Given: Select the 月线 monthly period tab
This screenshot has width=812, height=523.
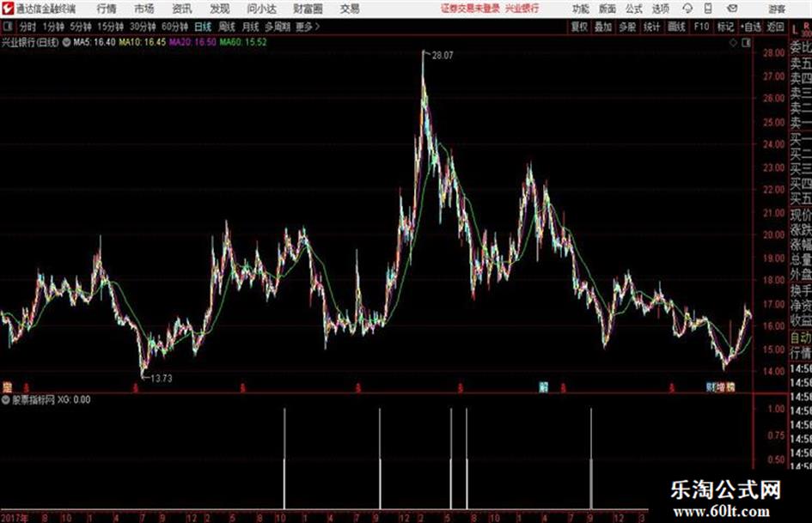Looking at the screenshot, I should [x=251, y=27].
